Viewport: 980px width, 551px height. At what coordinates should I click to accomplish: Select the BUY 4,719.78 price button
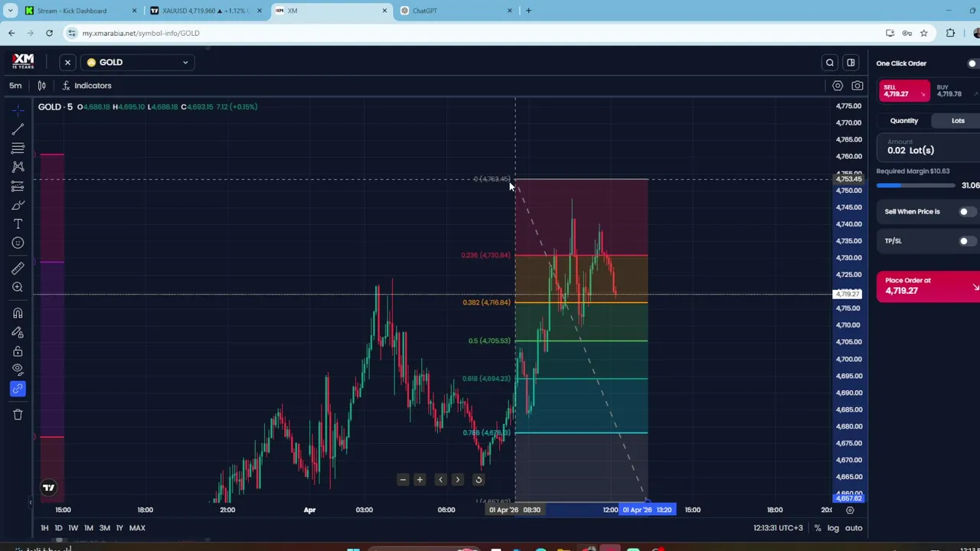pyautogui.click(x=955, y=91)
